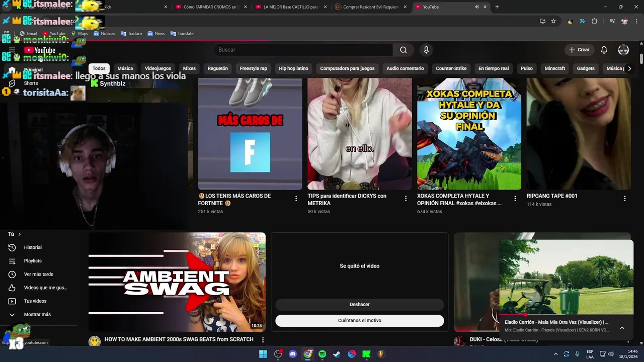This screenshot has height=362, width=644.
Task: Select the Videojuegos filter chip
Action: click(158, 68)
